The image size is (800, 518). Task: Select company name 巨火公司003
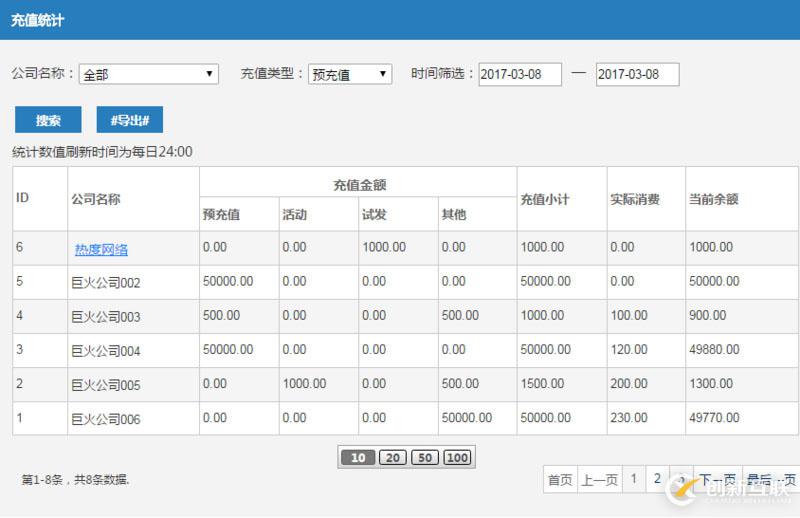(106, 316)
